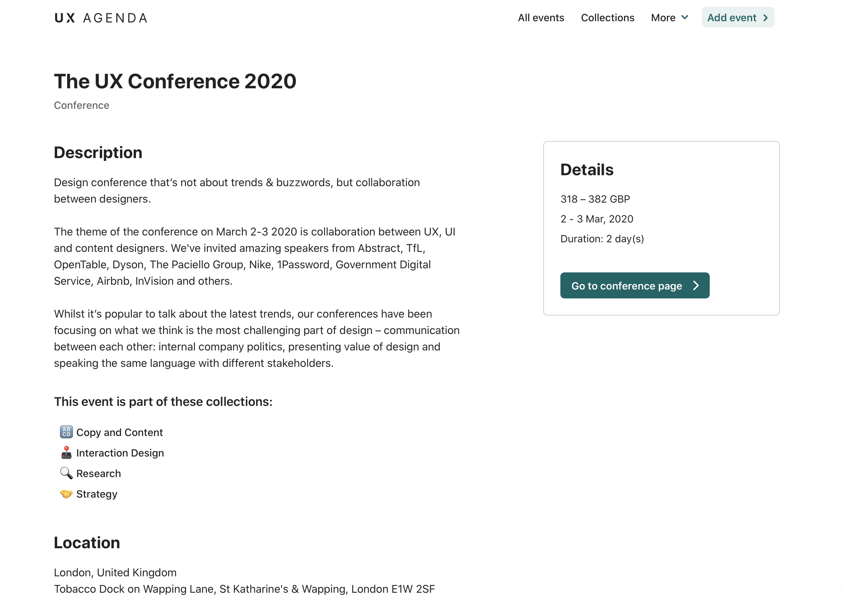Go to the All events page

click(541, 17)
